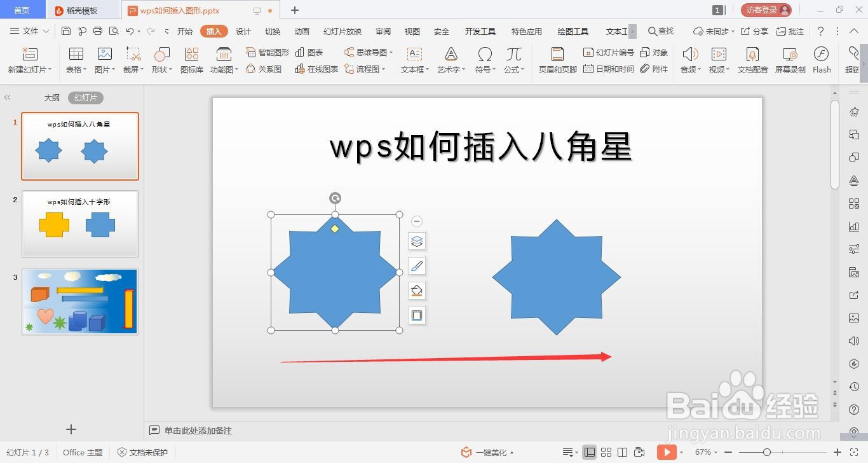Viewport: 868px width, 463px height.
Task: Switch to 幻灯片 thumbnails view
Action: coord(86,98)
